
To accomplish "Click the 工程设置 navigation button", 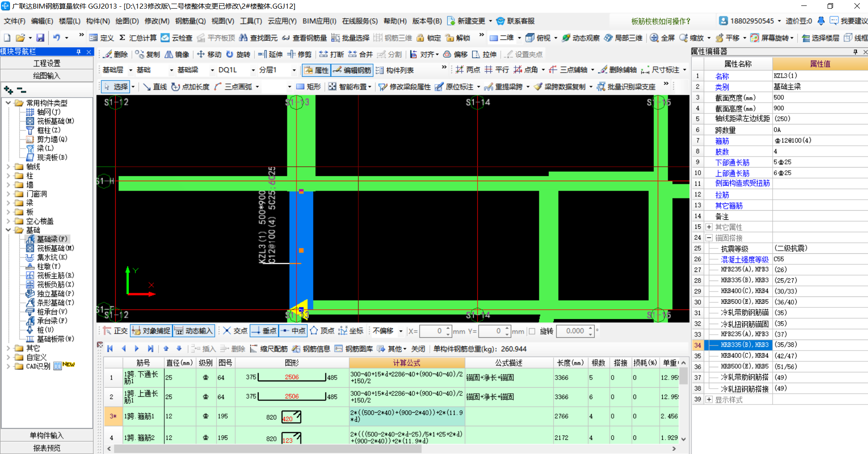I will pos(47,64).
